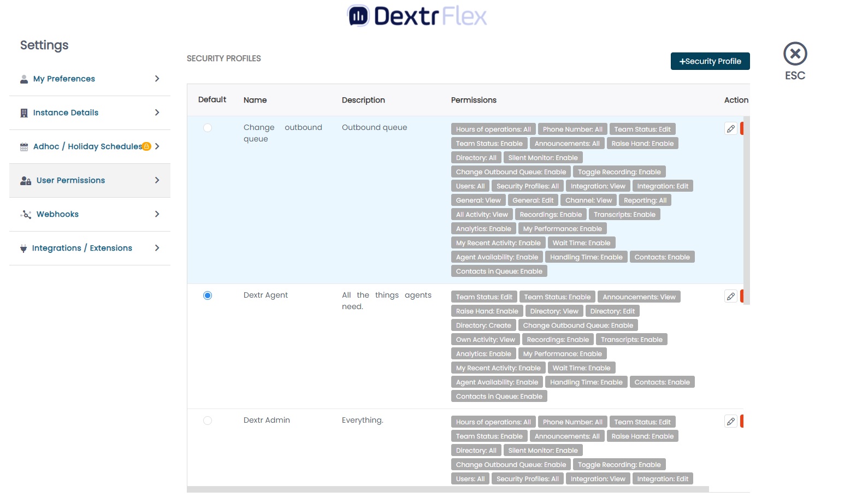Screen dimensions: 868x503
Task: Click Own Activity: View permission tag
Action: 486,340
